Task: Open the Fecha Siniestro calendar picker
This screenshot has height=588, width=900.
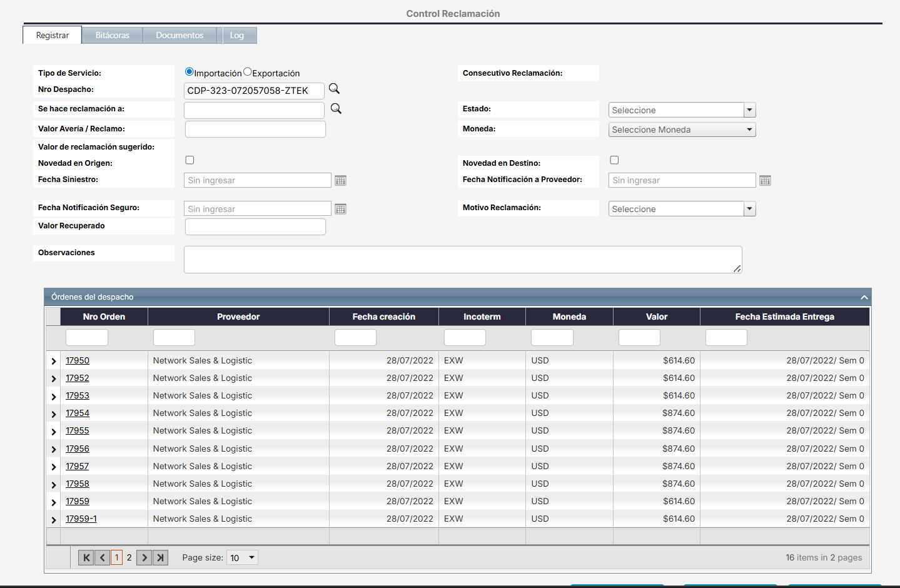Action: [340, 181]
